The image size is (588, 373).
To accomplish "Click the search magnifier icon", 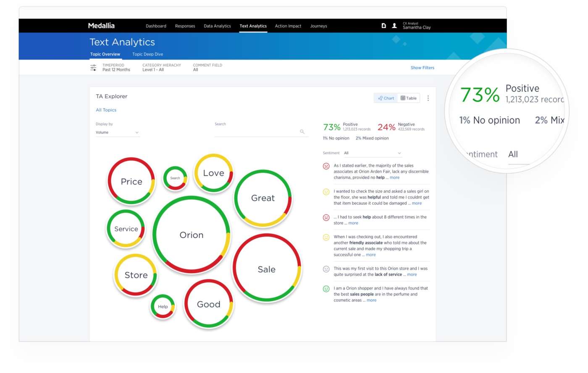I will (x=302, y=132).
